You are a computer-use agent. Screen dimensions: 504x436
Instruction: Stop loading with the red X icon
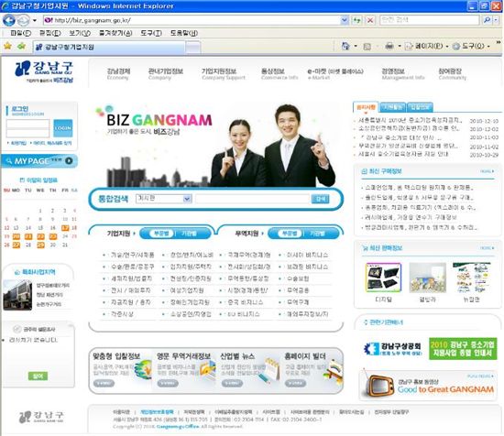(370, 20)
